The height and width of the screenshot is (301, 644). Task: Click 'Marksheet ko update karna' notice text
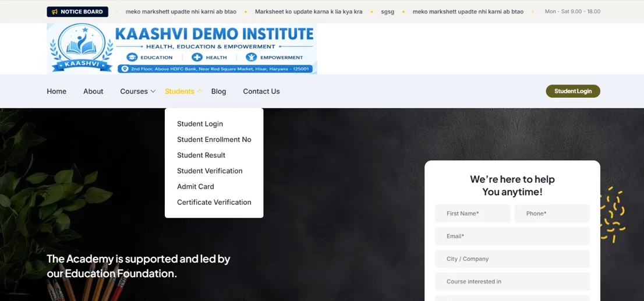pyautogui.click(x=309, y=12)
